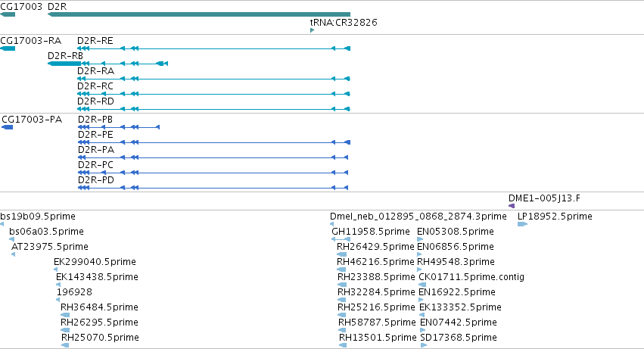Select the CG17003-PA protein label

[32, 120]
